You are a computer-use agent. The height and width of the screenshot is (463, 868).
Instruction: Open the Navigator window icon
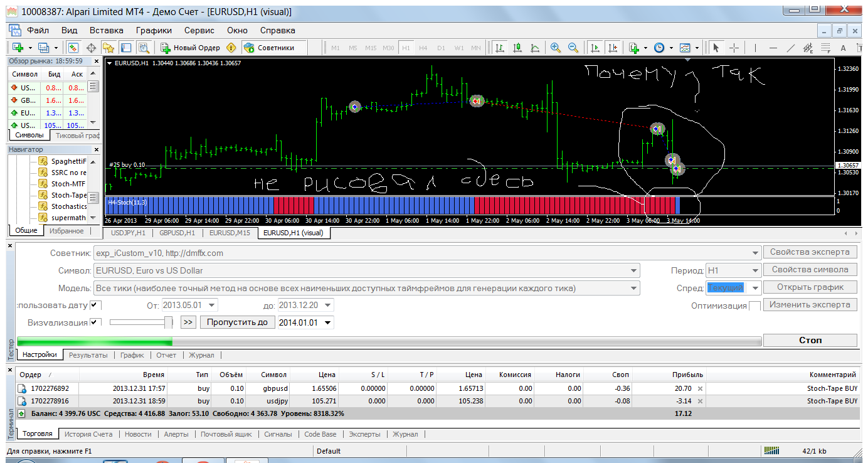(x=109, y=48)
